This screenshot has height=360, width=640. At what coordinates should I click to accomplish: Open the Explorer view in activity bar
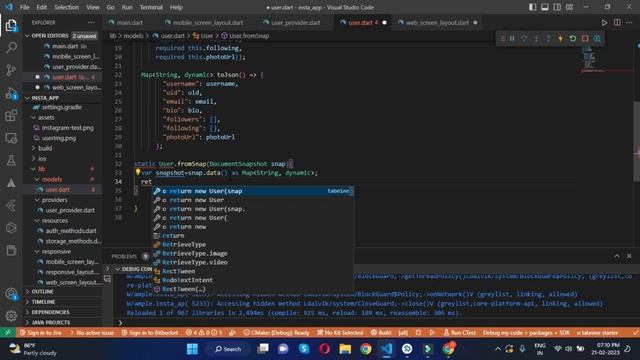pos(11,26)
